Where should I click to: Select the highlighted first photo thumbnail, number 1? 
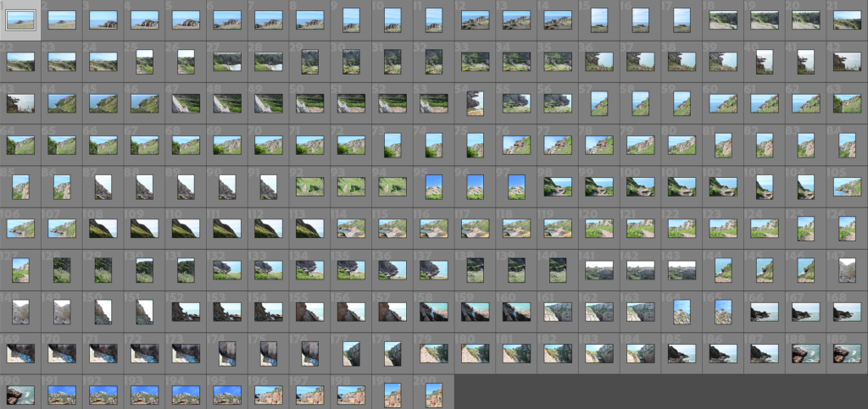(x=20, y=20)
